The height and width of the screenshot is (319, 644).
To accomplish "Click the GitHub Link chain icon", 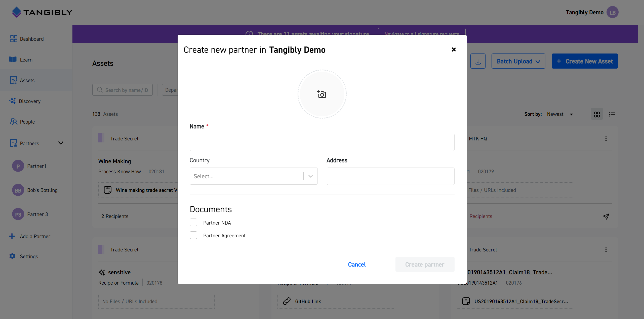I will [x=287, y=301].
